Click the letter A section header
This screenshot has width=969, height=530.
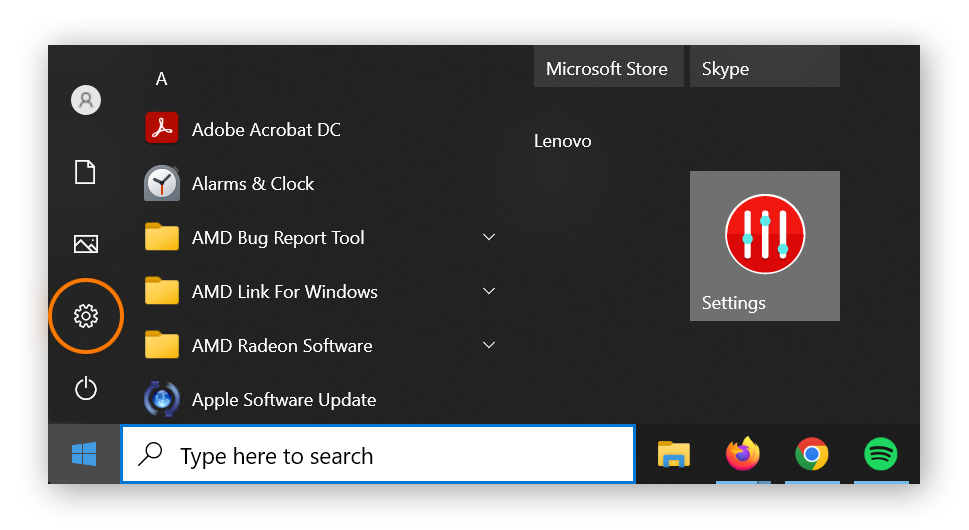click(x=161, y=79)
